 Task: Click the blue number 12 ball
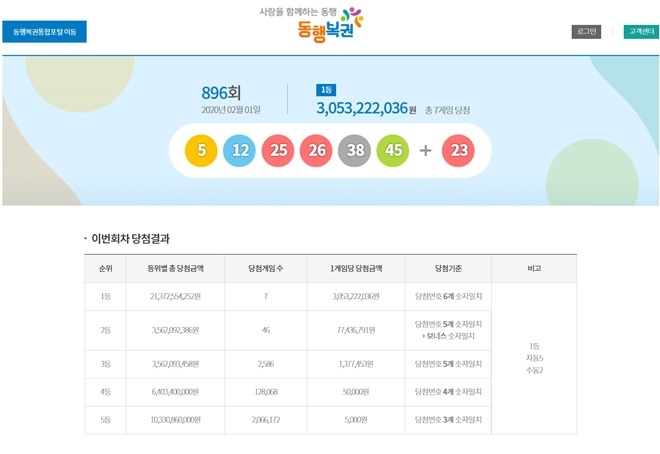tap(240, 150)
